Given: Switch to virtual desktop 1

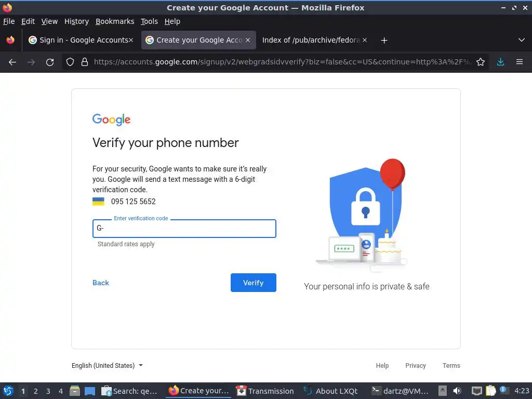Looking at the screenshot, I should pos(23,391).
